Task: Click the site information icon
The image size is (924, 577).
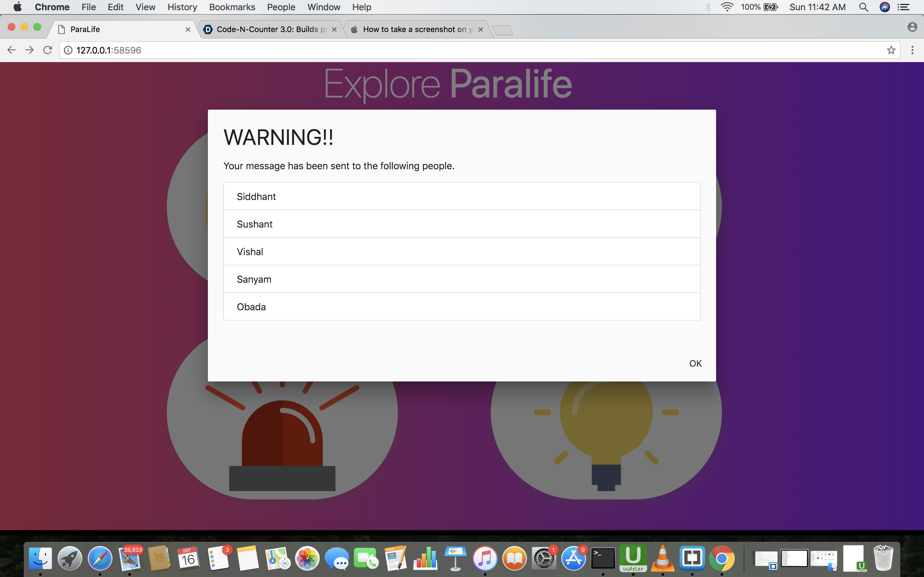Action: pos(68,50)
